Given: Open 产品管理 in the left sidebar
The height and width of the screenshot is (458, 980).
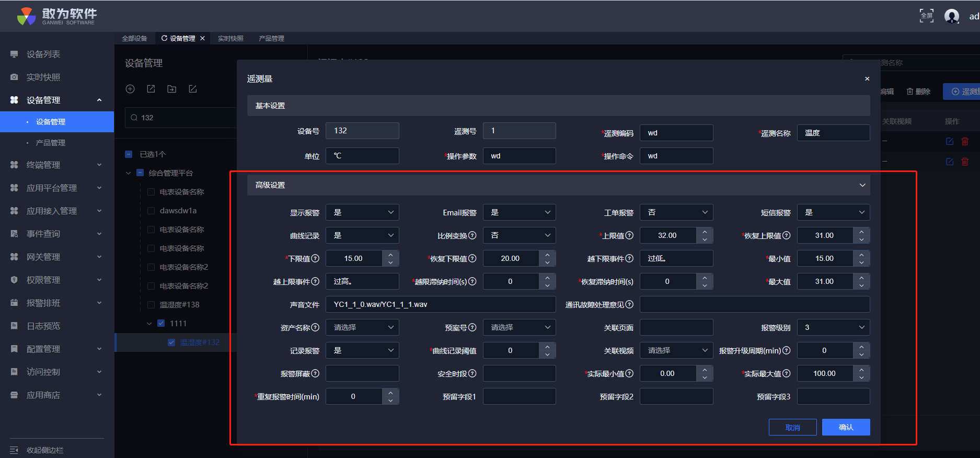Looking at the screenshot, I should [x=50, y=143].
